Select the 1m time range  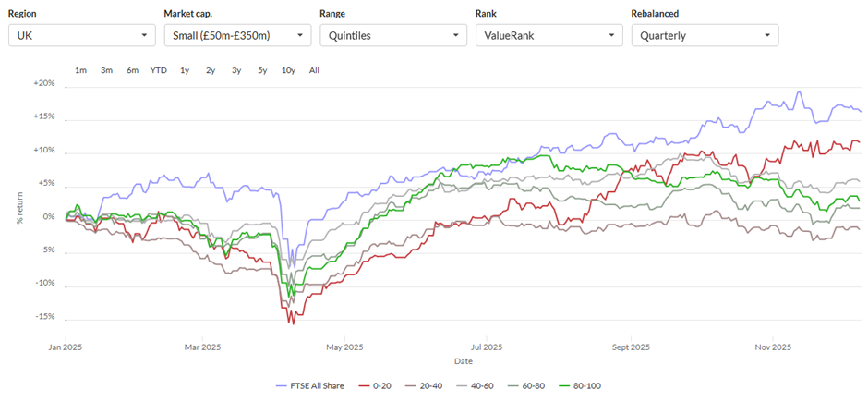pos(81,70)
